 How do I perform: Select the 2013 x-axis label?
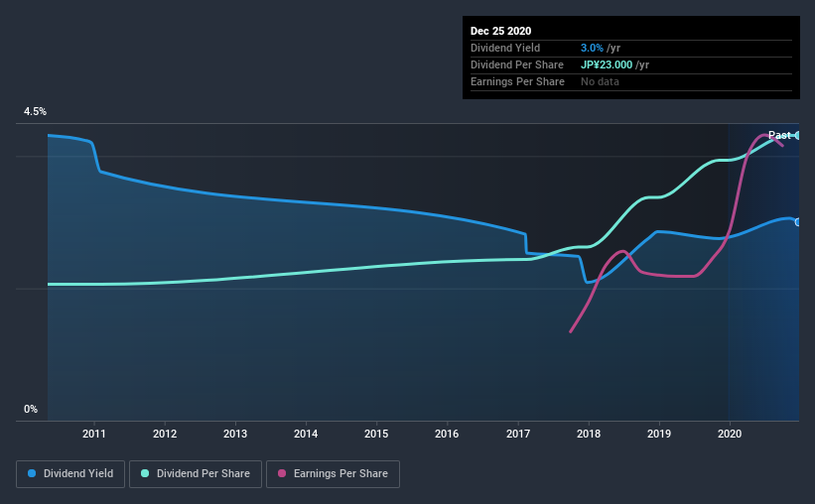[235, 434]
